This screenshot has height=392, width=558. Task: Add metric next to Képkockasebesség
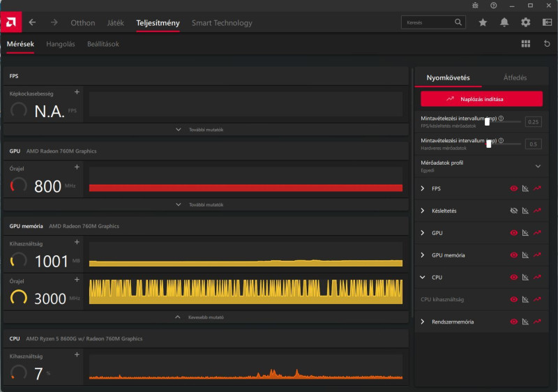click(77, 92)
